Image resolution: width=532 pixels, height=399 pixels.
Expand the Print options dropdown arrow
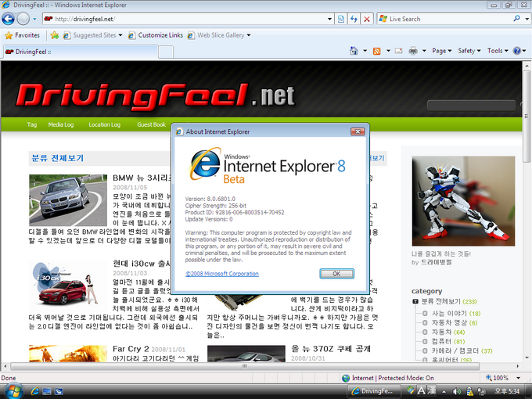pyautogui.click(x=424, y=51)
